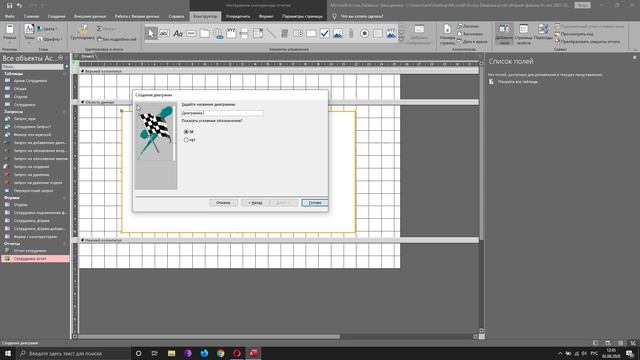Open the navigation pane category dropdown arrow

click(61, 58)
